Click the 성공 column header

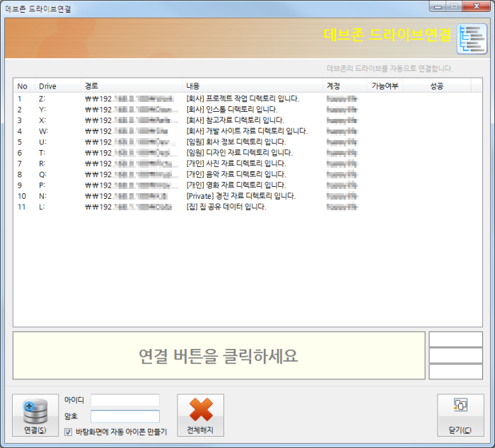coord(437,86)
